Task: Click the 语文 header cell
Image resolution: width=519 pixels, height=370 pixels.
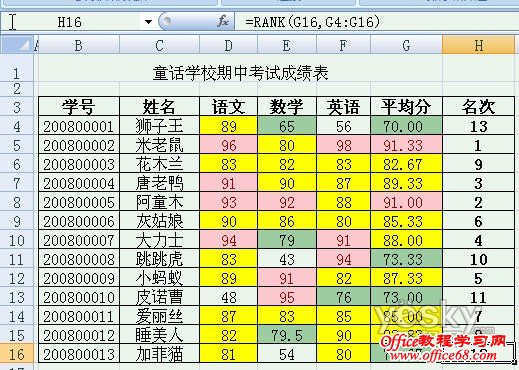Action: coord(228,107)
